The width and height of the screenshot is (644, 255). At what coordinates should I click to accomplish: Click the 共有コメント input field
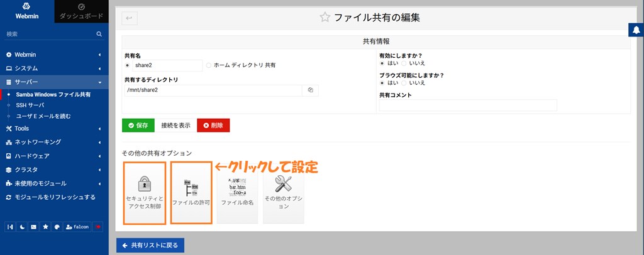point(467,106)
